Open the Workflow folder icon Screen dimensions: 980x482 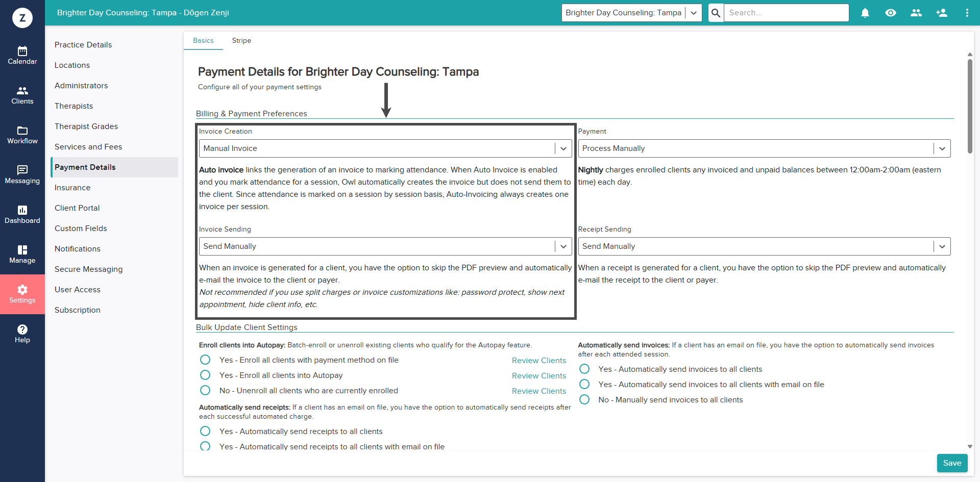point(22,131)
